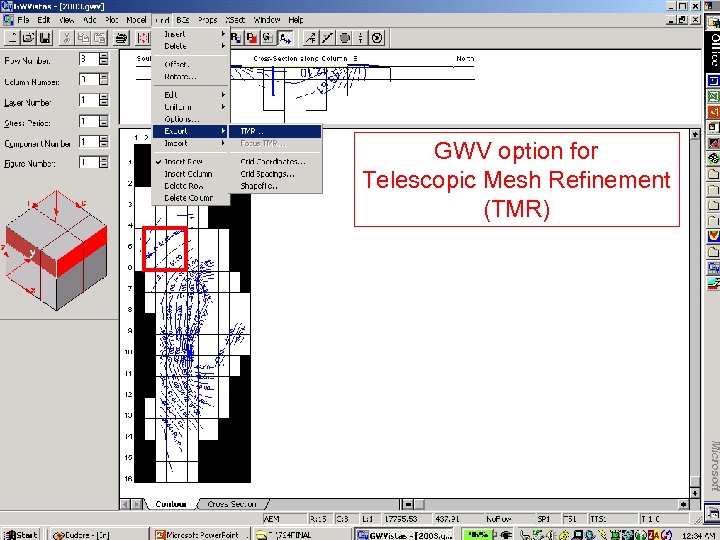Expand the Edit submenu in Grid menu

[191, 95]
